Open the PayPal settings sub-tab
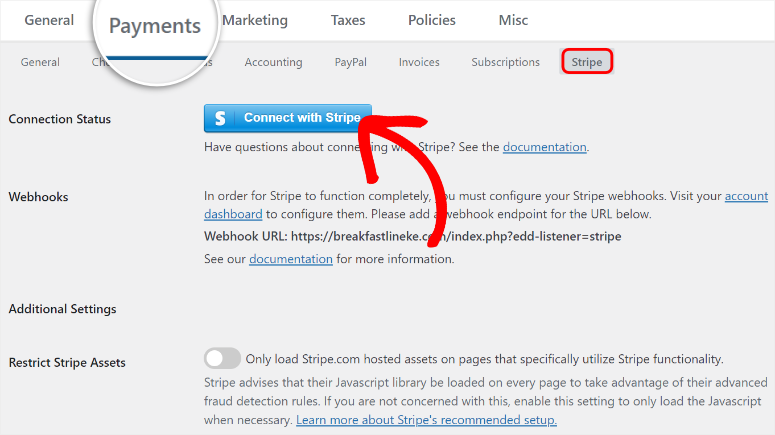The image size is (775, 435). click(x=350, y=62)
